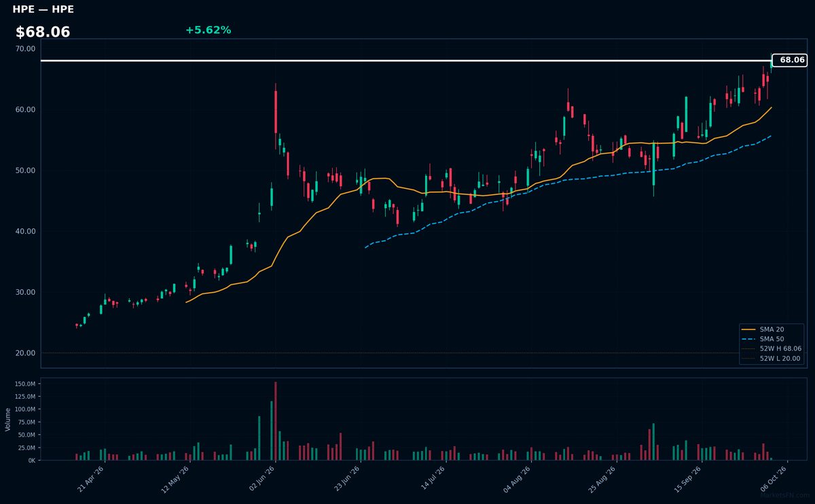Click the 0K volume axis label
The width and height of the screenshot is (815, 504).
tap(31, 461)
